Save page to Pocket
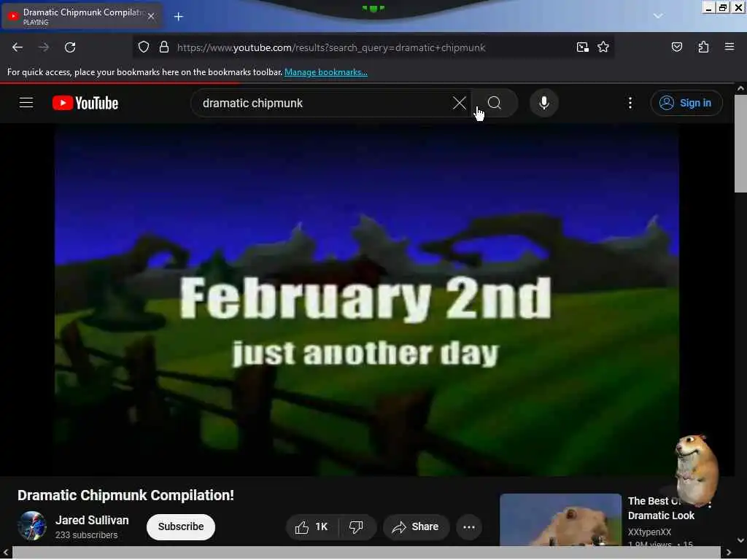 [676, 47]
